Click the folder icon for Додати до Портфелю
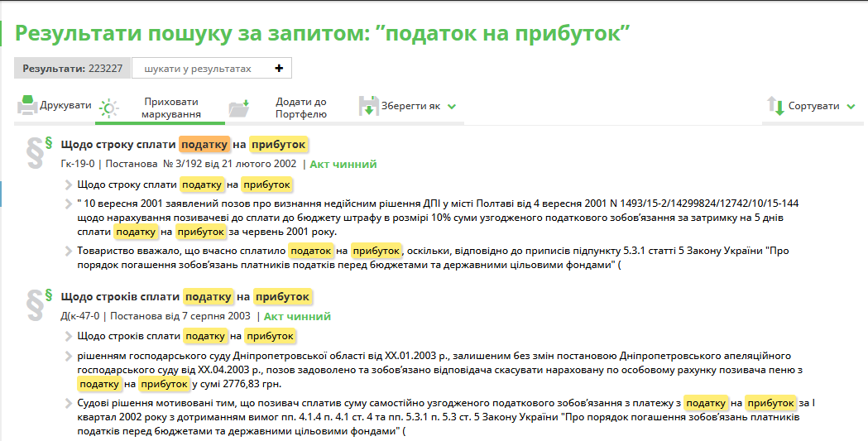The height and width of the screenshot is (441, 868). [239, 108]
